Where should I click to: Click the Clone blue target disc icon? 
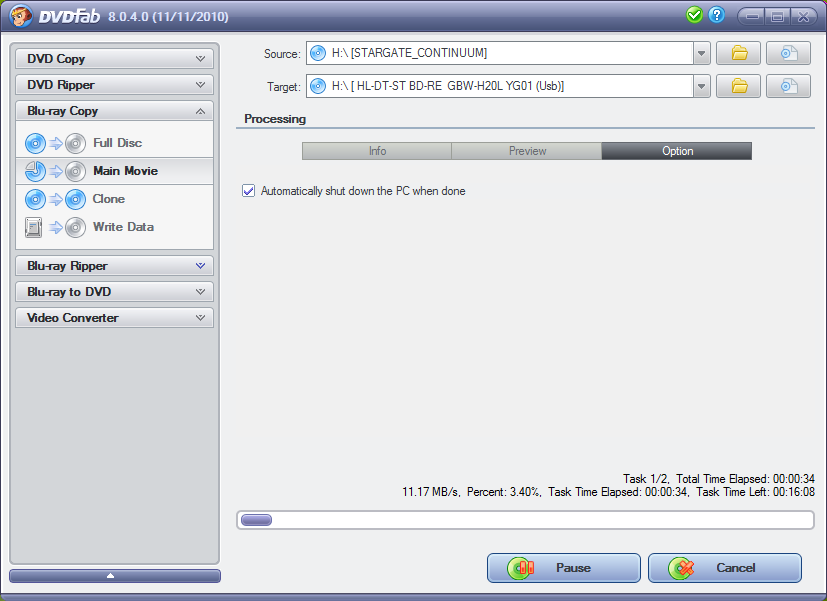[75, 199]
